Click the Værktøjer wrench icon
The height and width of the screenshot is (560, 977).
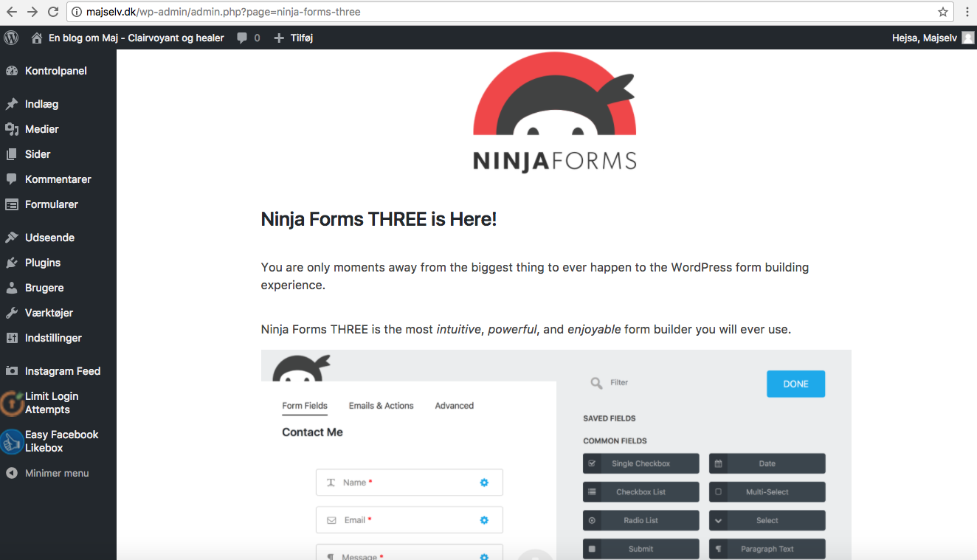[x=12, y=313]
